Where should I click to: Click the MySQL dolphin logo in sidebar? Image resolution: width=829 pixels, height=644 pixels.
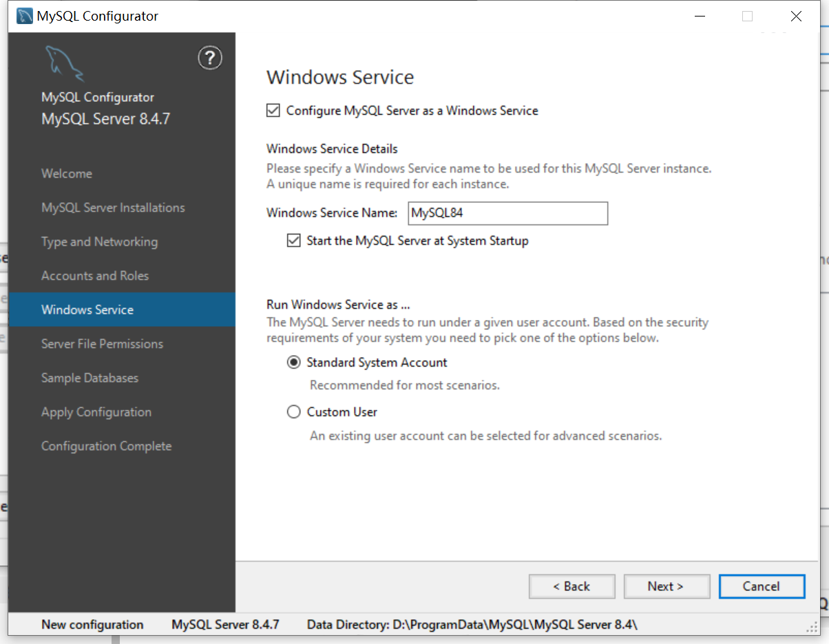pos(64,63)
